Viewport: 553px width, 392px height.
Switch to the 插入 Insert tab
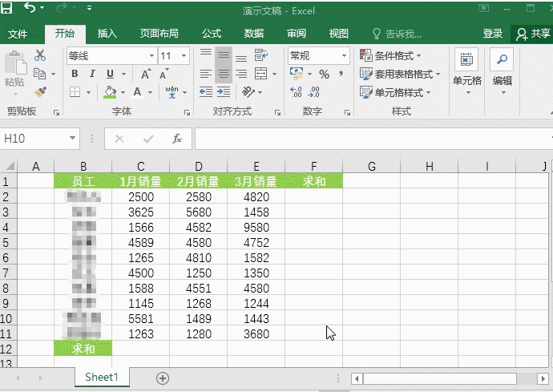pyautogui.click(x=107, y=34)
